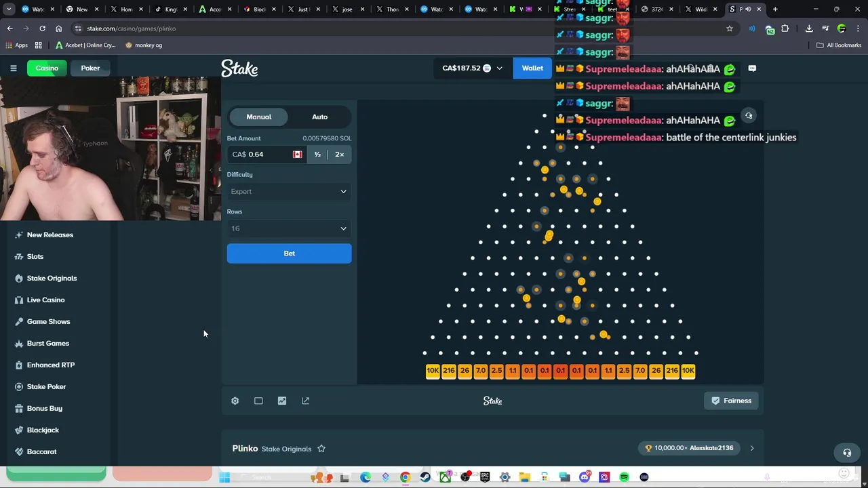Open the Apps bookmarks shortcut
Viewport: 868px width, 488px height.
[17, 45]
